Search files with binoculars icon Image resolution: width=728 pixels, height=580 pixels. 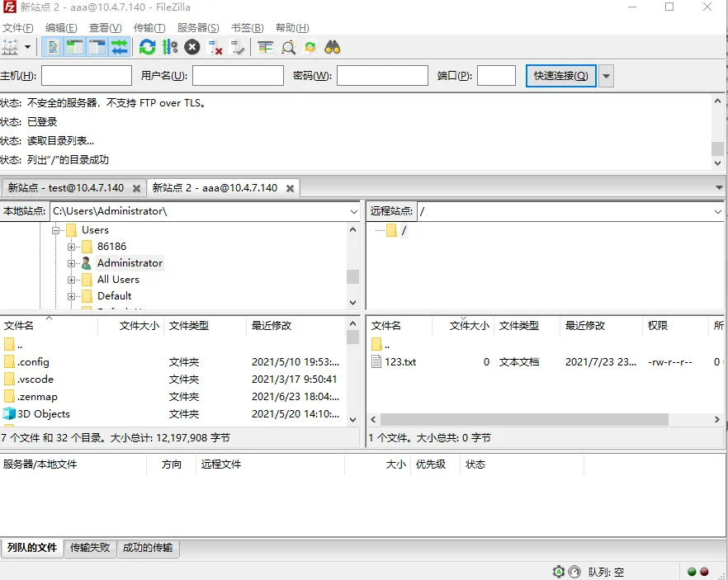[333, 47]
